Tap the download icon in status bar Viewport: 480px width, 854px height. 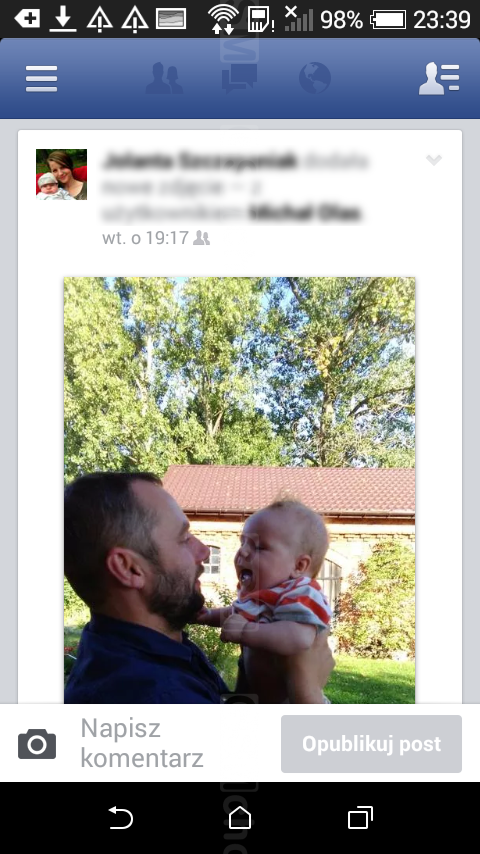63,19
